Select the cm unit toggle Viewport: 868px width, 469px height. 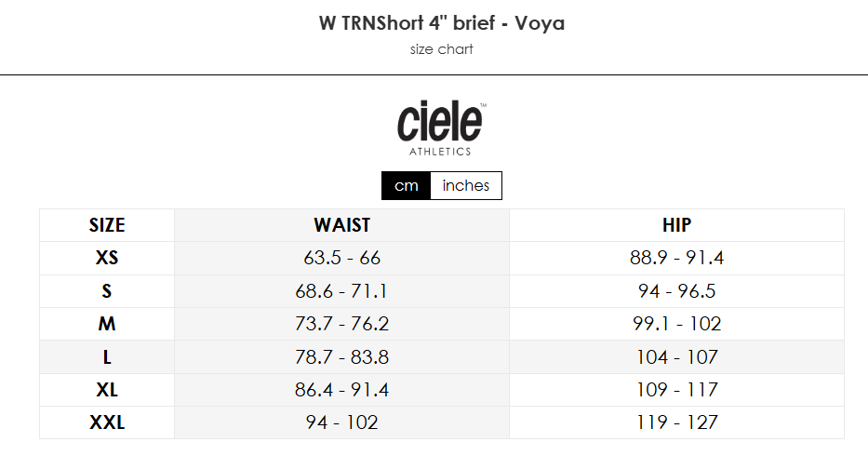pyautogui.click(x=407, y=185)
